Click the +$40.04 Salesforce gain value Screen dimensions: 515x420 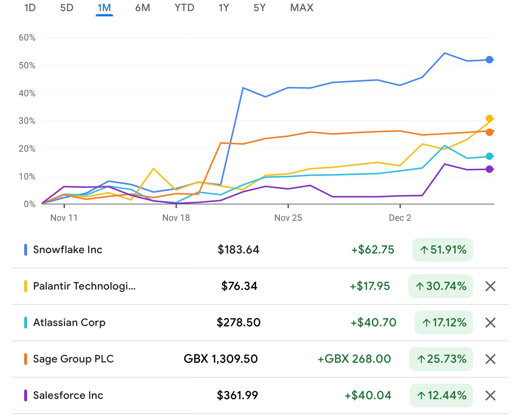pos(368,395)
